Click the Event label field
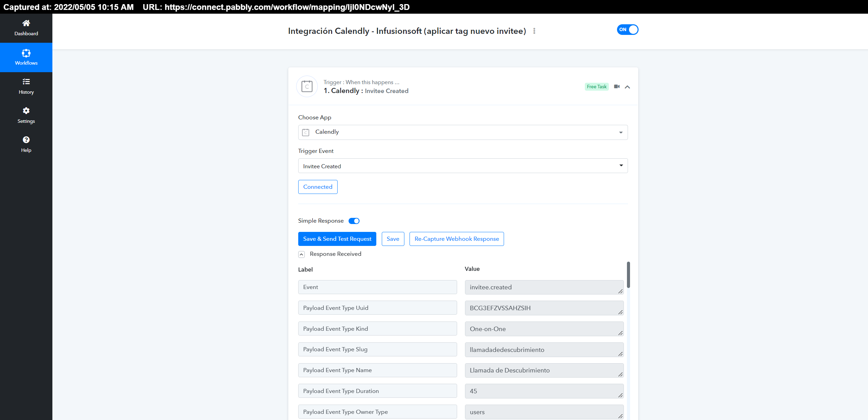This screenshot has height=420, width=868. coord(377,287)
